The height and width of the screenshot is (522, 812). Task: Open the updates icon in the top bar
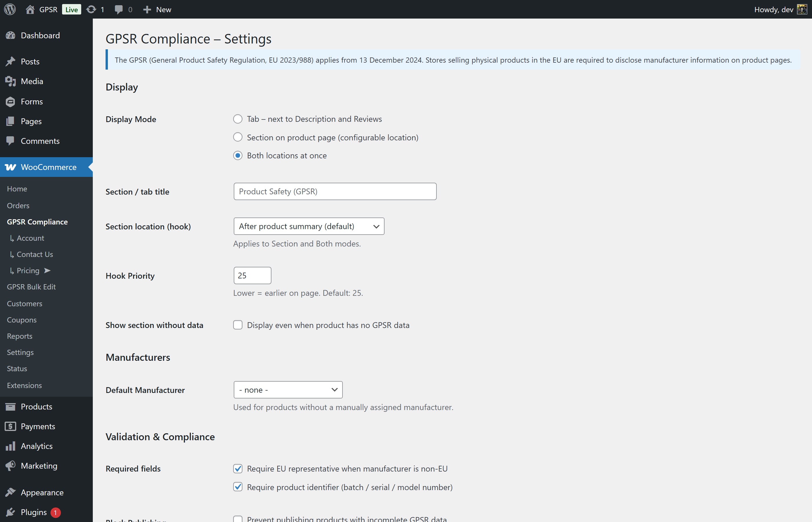click(x=91, y=9)
